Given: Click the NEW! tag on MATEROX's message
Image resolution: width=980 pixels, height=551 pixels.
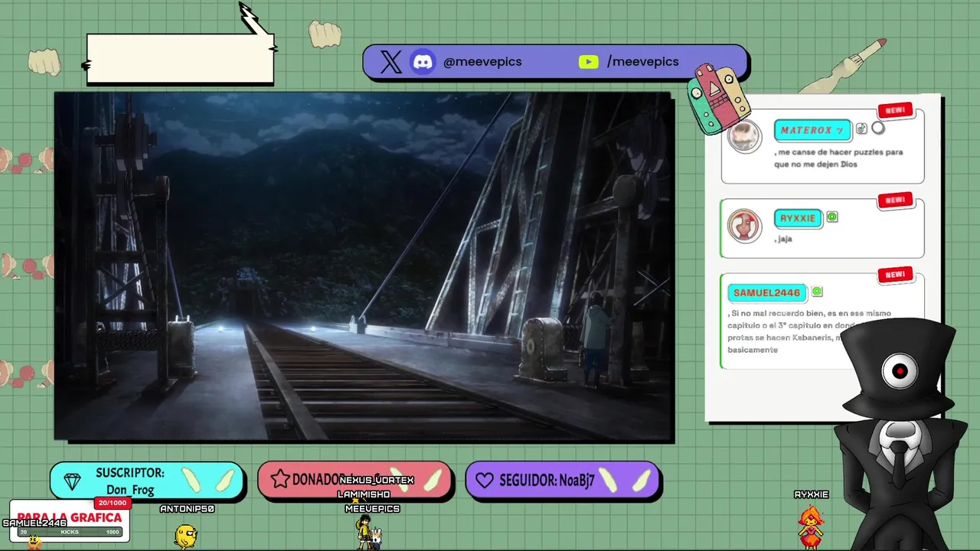Looking at the screenshot, I should [895, 110].
